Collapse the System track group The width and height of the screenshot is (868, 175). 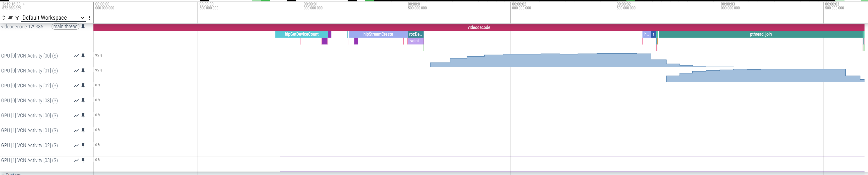(x=3, y=174)
